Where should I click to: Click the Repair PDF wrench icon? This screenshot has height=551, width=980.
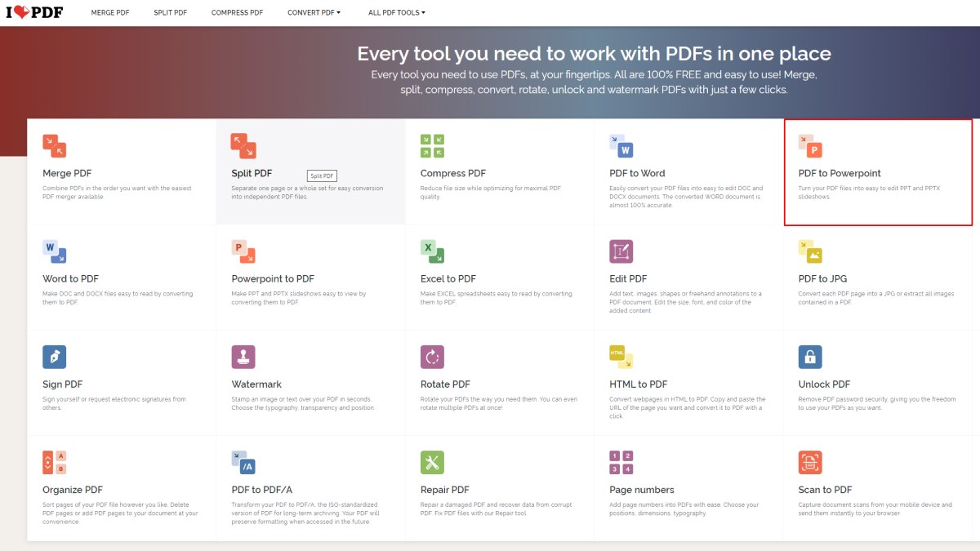(x=432, y=462)
